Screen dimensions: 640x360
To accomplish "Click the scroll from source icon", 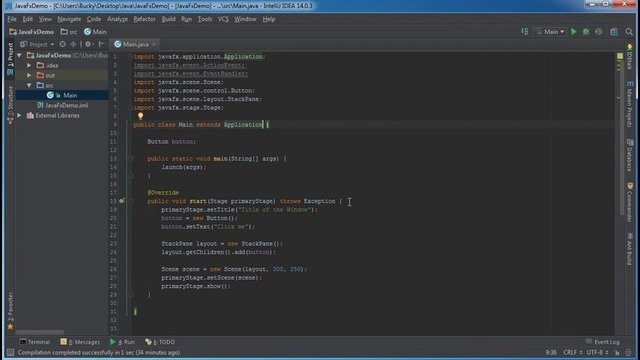I will 62,44.
